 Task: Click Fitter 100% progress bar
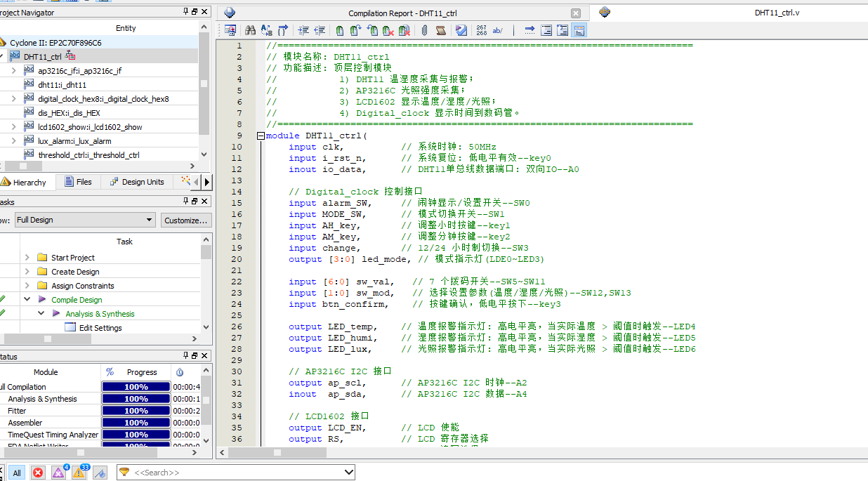136,411
